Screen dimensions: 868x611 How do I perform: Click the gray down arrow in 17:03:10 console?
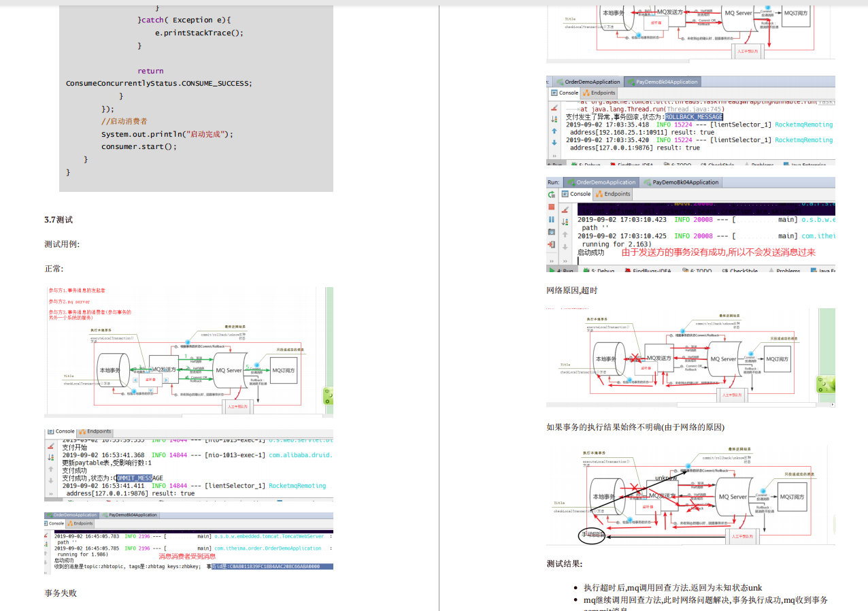pyautogui.click(x=565, y=246)
